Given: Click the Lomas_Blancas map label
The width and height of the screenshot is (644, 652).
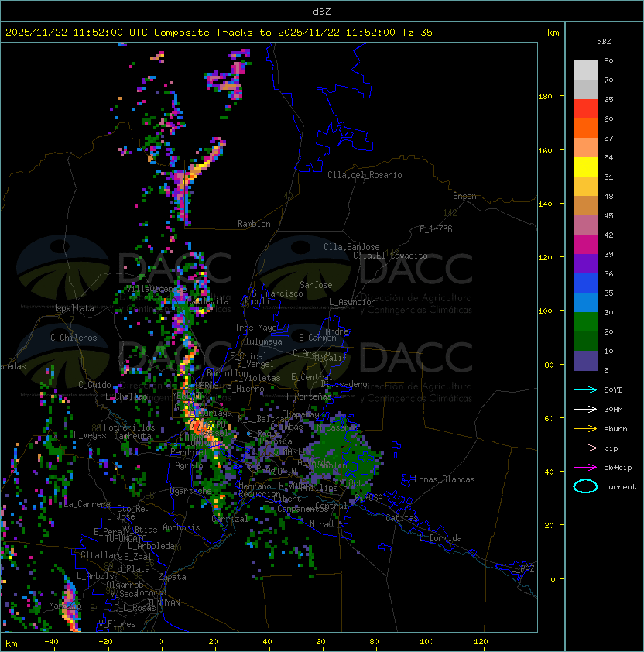Looking at the screenshot, I should pos(444,479).
